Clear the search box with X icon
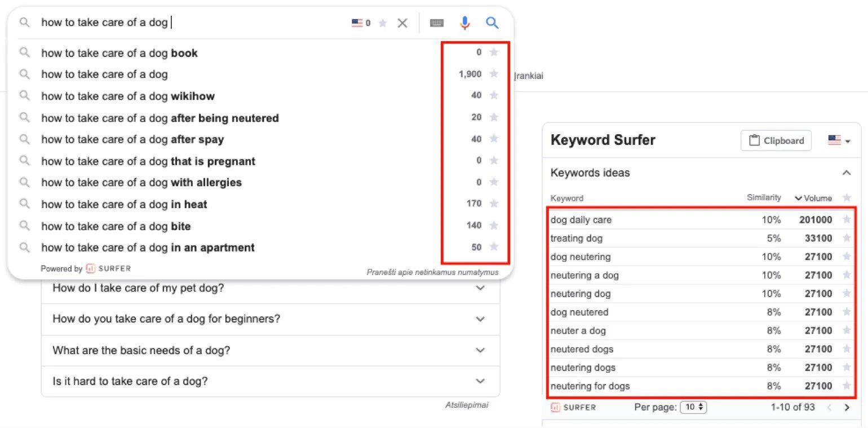 point(402,23)
